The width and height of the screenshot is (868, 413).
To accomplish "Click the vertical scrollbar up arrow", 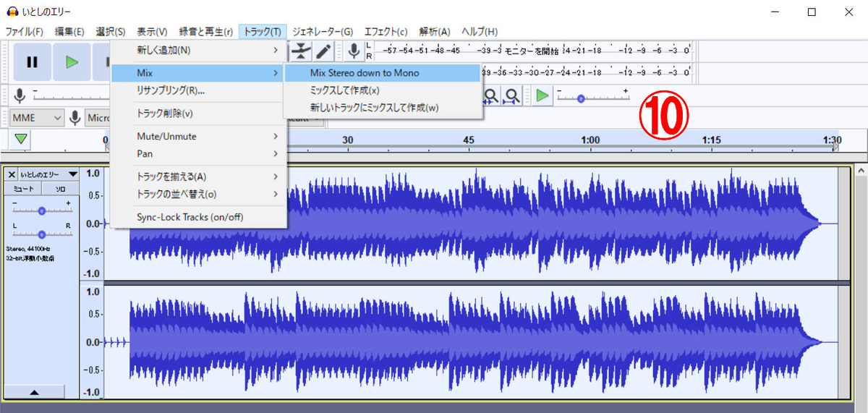I will pyautogui.click(x=861, y=171).
